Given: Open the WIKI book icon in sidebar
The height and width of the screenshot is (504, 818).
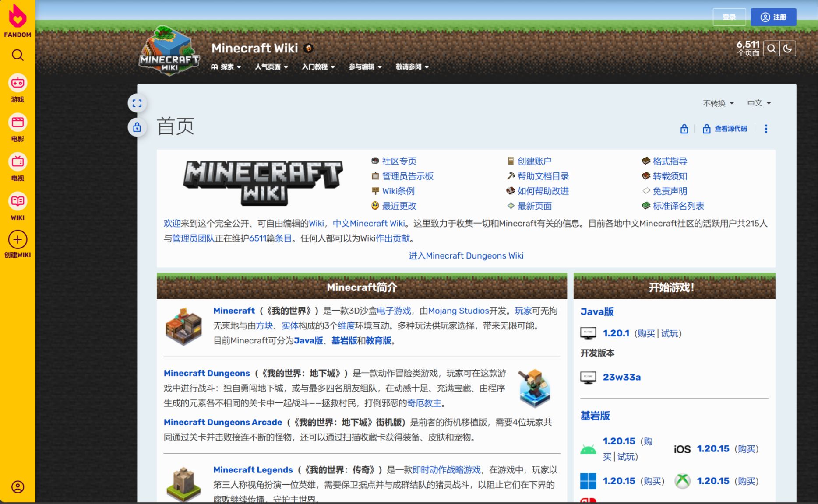Looking at the screenshot, I should coord(18,201).
